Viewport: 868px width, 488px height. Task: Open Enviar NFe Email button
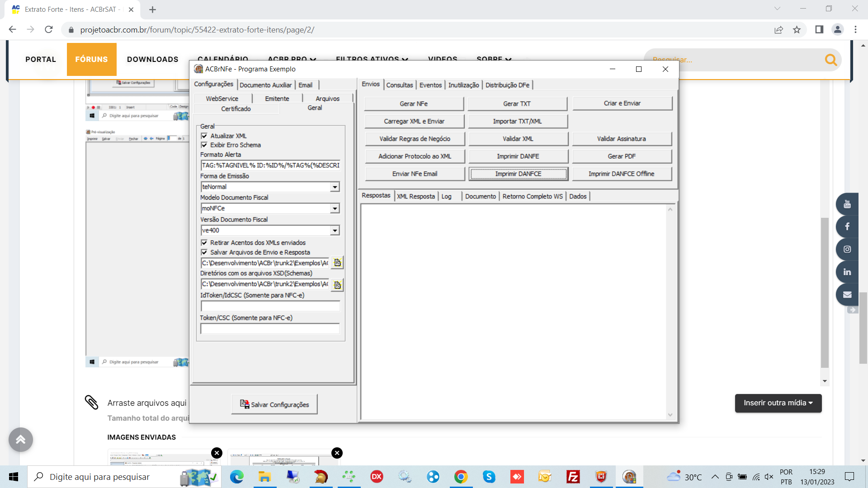pos(415,174)
